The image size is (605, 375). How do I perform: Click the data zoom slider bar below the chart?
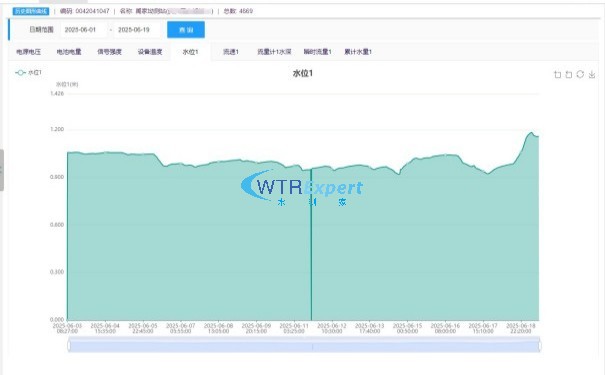coord(304,345)
